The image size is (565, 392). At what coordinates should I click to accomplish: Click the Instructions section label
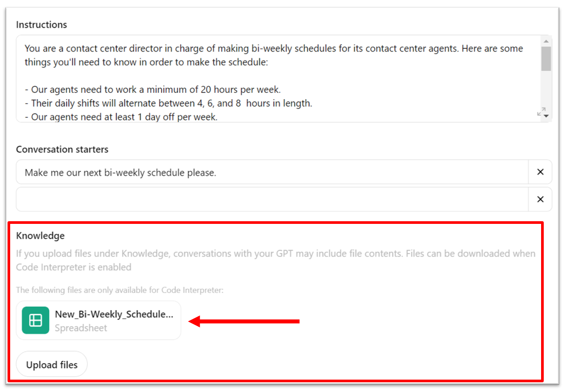coord(41,25)
